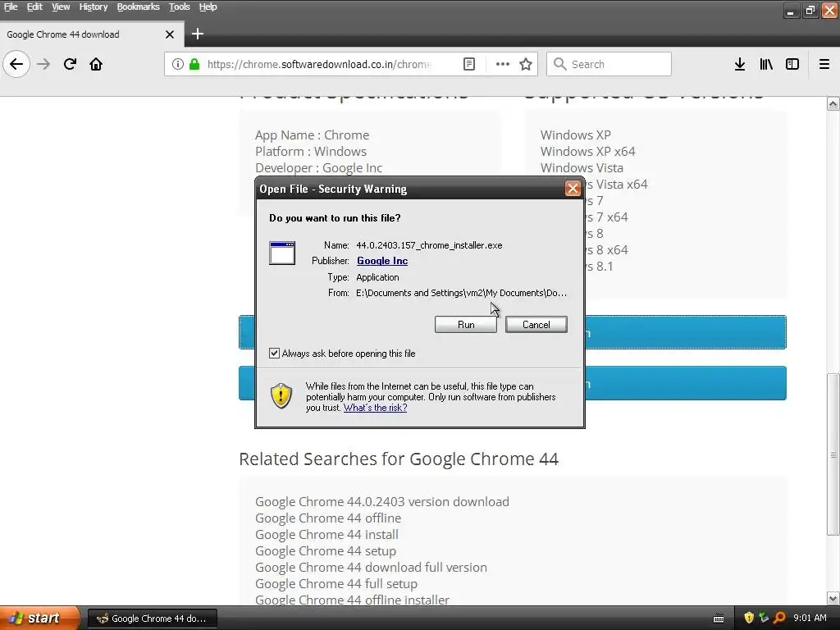Viewport: 840px width, 630px height.
Task: Open page actions three-dot menu
Action: click(x=503, y=64)
